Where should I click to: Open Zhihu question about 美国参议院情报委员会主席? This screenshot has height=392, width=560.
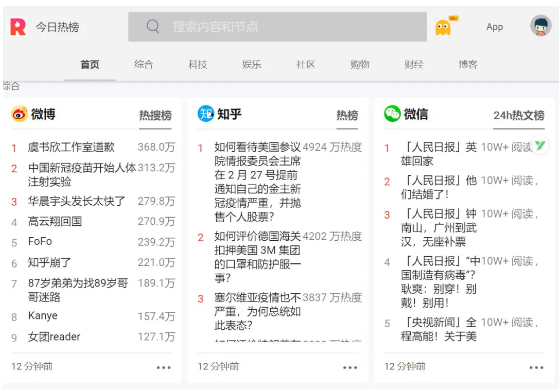(x=258, y=182)
